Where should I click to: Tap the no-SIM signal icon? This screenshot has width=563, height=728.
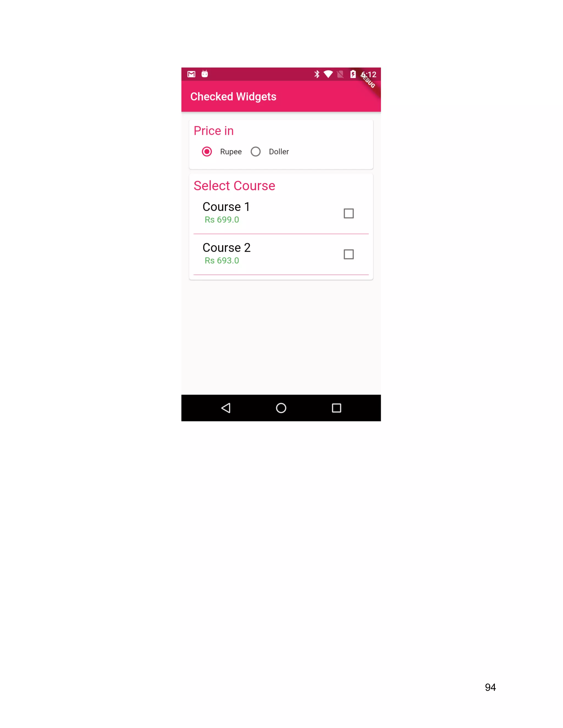[x=341, y=74]
